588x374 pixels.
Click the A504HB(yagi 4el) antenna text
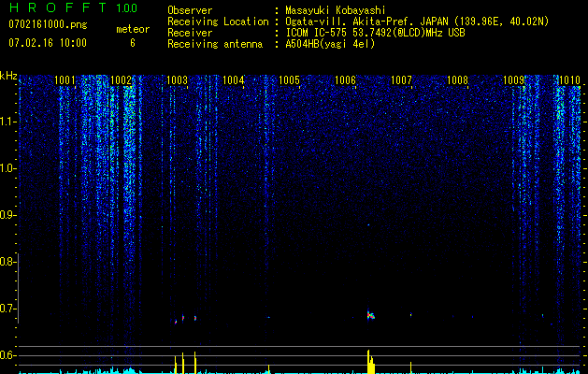330,44
